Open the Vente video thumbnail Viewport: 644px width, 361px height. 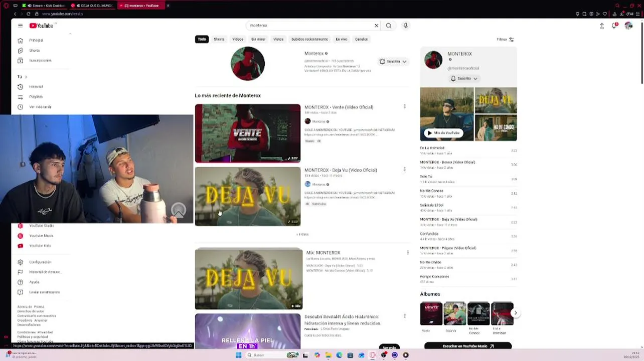click(248, 133)
